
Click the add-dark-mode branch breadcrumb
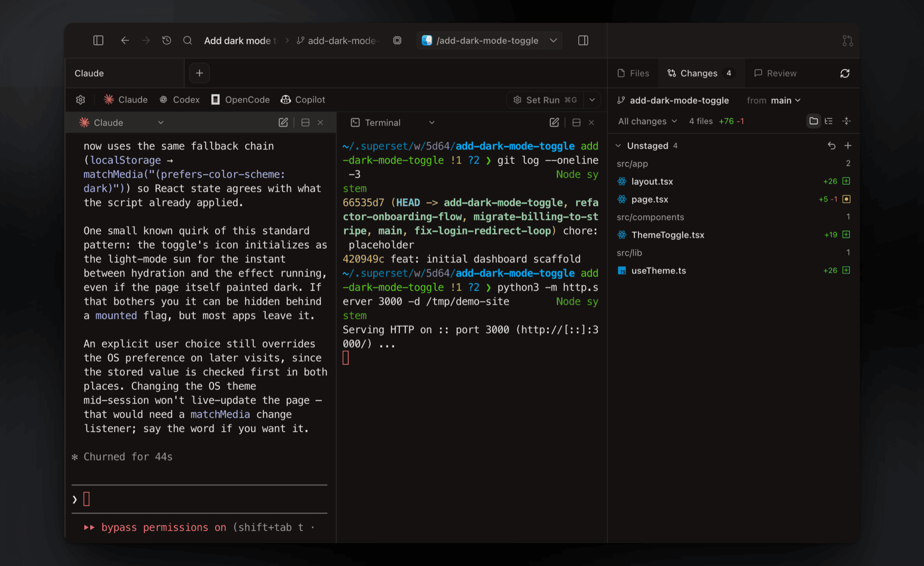pyautogui.click(x=338, y=41)
